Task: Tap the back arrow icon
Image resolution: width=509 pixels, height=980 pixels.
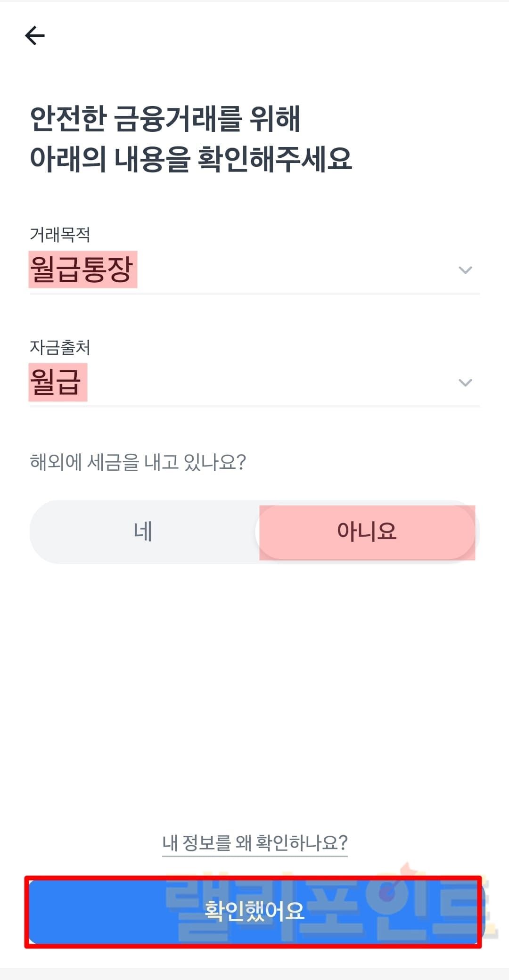Action: click(x=35, y=36)
